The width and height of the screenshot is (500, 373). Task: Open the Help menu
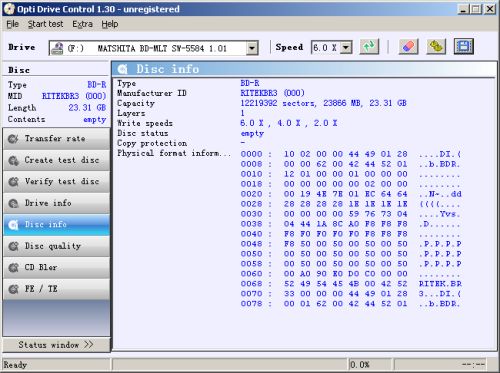click(x=110, y=24)
